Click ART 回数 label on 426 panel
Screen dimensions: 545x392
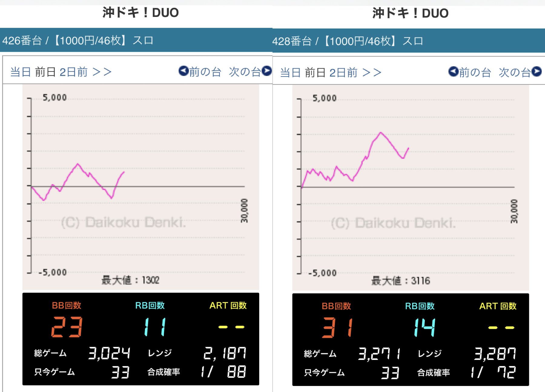pyautogui.click(x=228, y=305)
